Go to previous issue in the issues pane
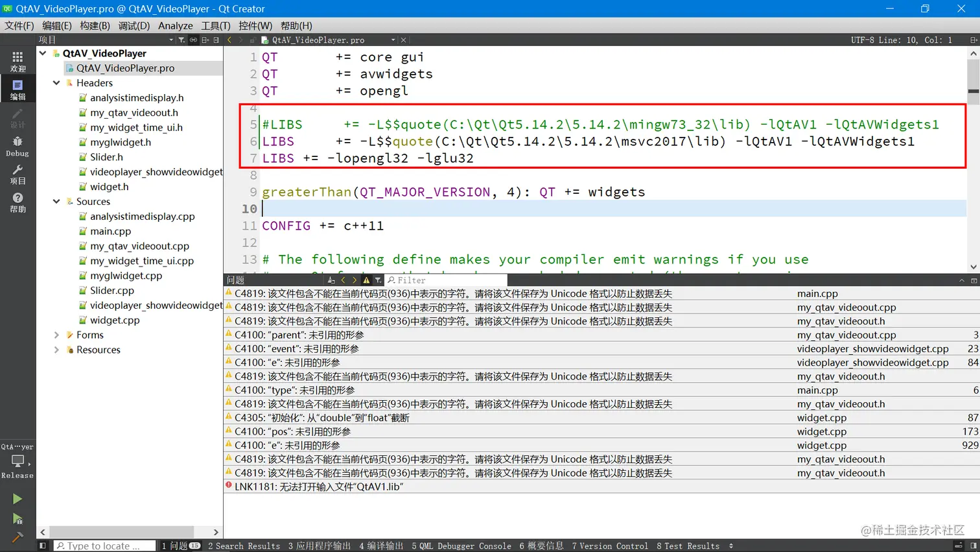This screenshot has width=980, height=552. (x=344, y=280)
